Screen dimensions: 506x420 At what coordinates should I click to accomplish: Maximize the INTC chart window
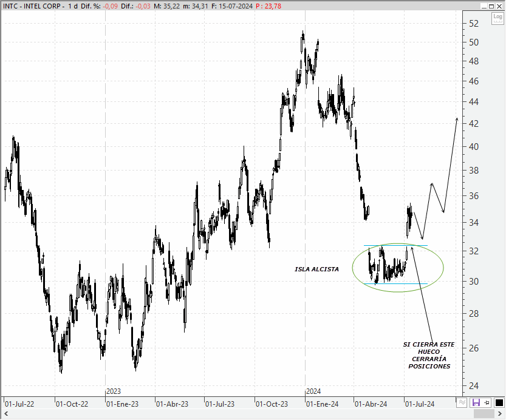pyautogui.click(x=491, y=6)
